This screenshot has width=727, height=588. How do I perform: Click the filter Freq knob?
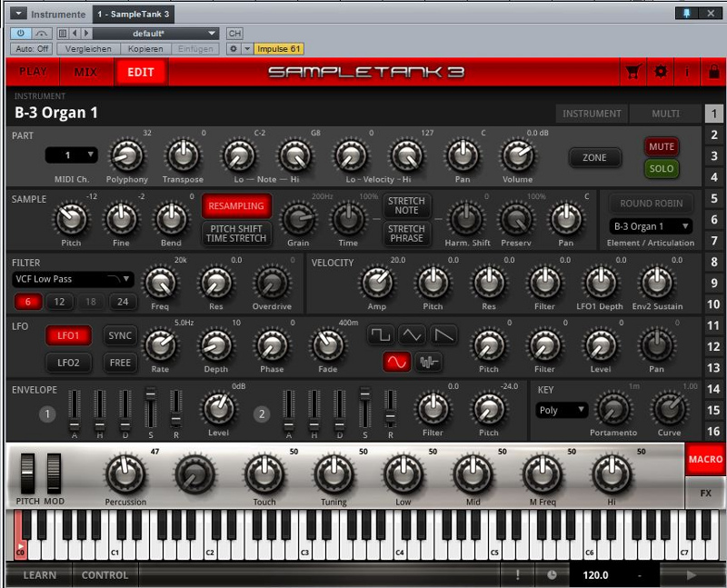pyautogui.click(x=160, y=283)
